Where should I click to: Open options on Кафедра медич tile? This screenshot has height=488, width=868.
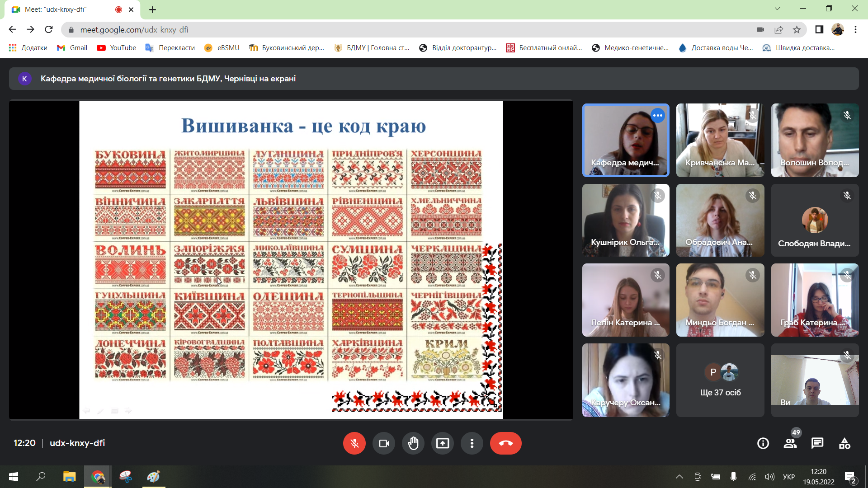coord(658,116)
